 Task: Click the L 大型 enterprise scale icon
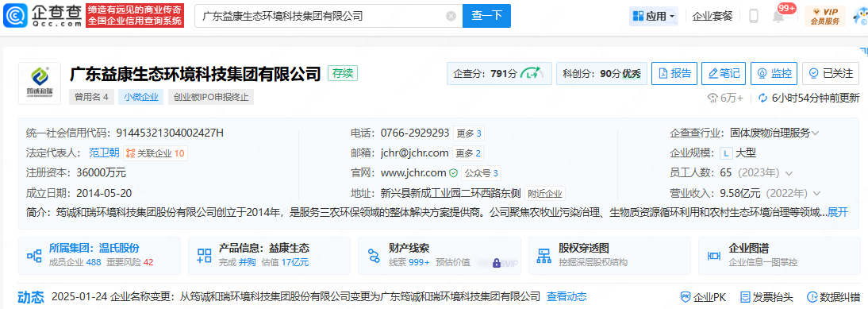pos(726,153)
